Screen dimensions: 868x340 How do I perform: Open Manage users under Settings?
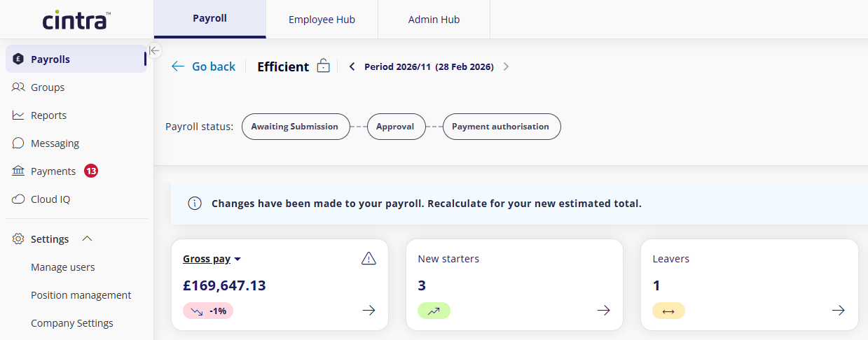pyautogui.click(x=63, y=267)
